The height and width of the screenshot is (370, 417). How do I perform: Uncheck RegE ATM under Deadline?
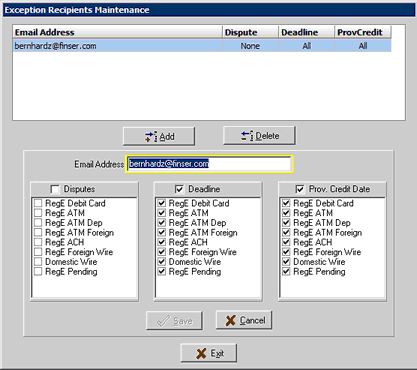(x=162, y=213)
